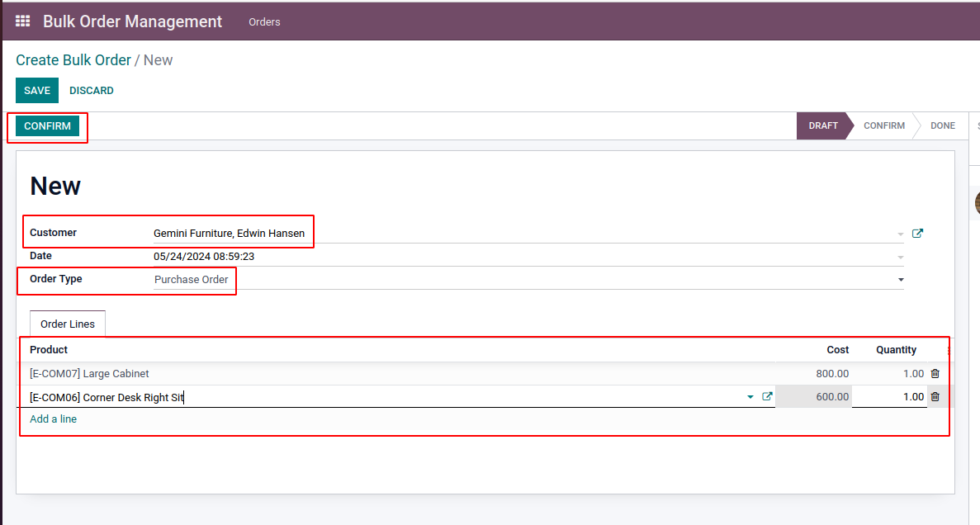
Task: Switch to the Order Lines tab
Action: 68,324
